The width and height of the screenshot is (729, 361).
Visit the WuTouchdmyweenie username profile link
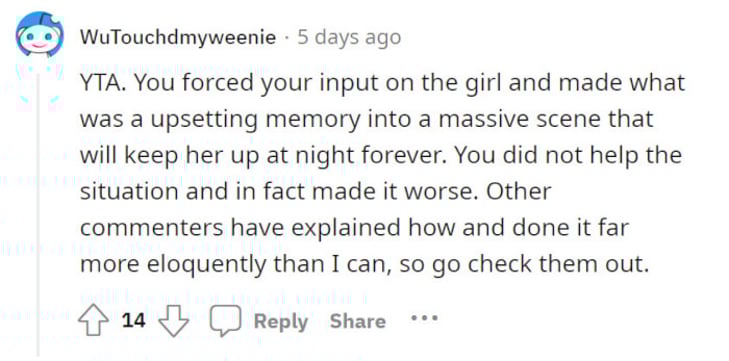(178, 37)
